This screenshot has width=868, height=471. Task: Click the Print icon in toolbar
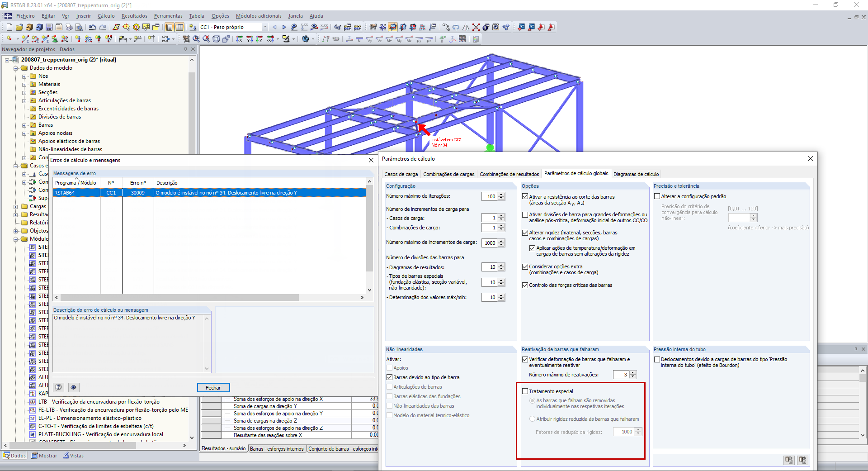pos(69,27)
